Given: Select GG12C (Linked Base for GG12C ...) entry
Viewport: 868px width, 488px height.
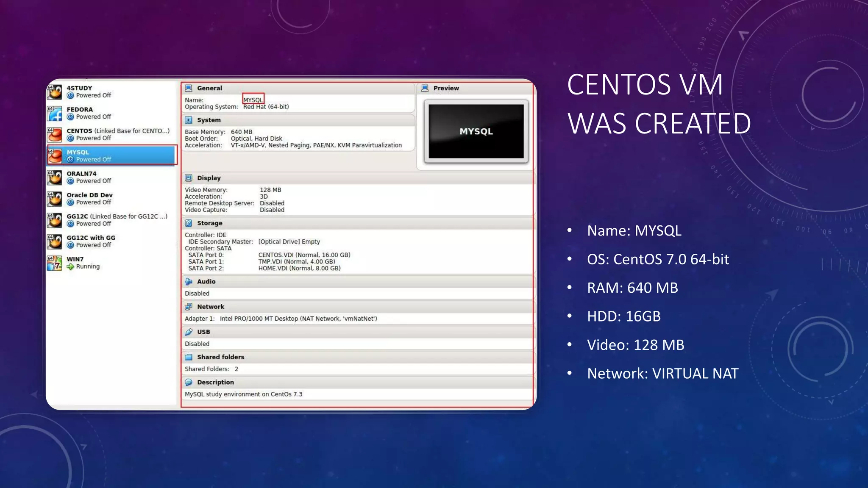Looking at the screenshot, I should tap(111, 220).
